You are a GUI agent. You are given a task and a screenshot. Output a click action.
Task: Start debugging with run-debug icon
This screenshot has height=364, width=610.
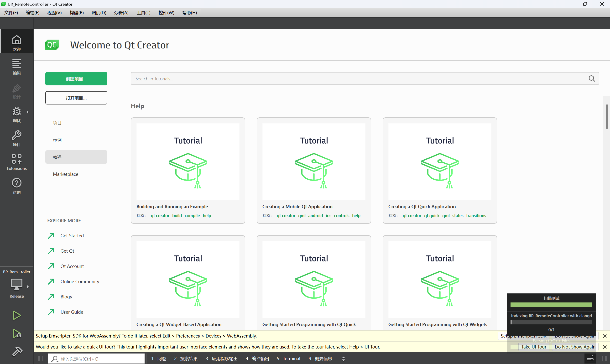17,333
